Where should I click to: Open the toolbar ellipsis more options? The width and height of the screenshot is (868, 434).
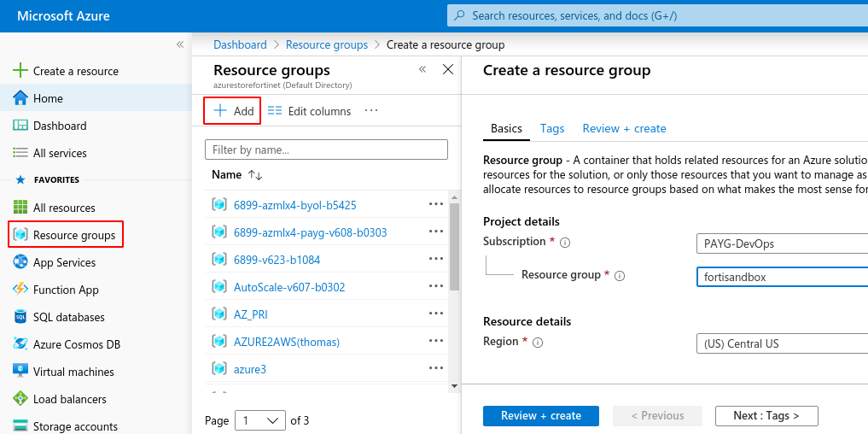coord(371,111)
